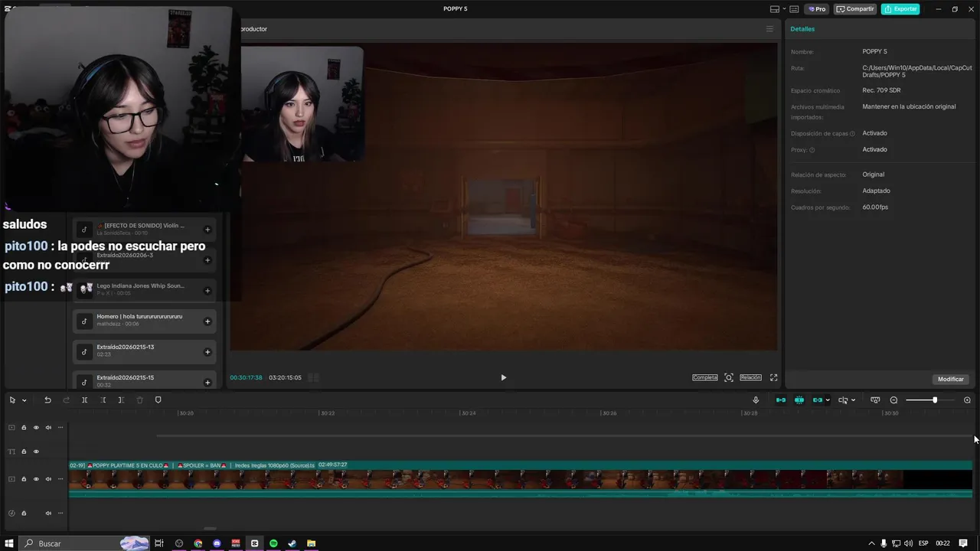Viewport: 980px width, 551px height.
Task: Add Lego Indiana Jones Whip sound to timeline
Action: click(207, 291)
